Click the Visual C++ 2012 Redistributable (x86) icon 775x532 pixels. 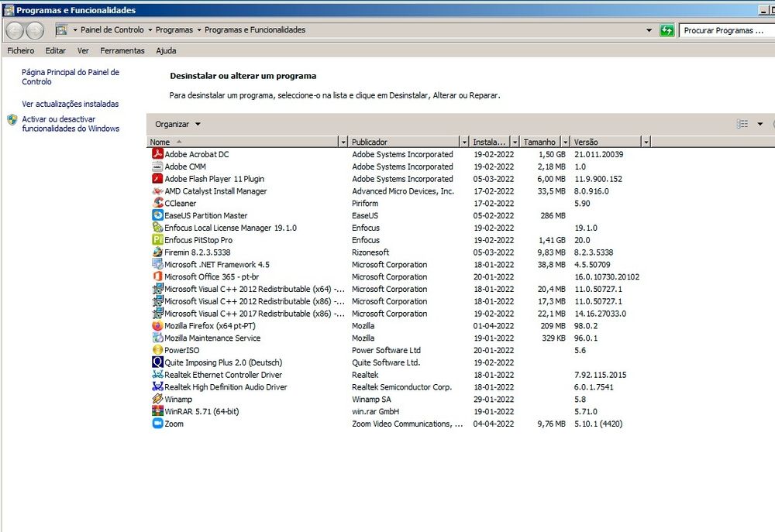pyautogui.click(x=157, y=300)
